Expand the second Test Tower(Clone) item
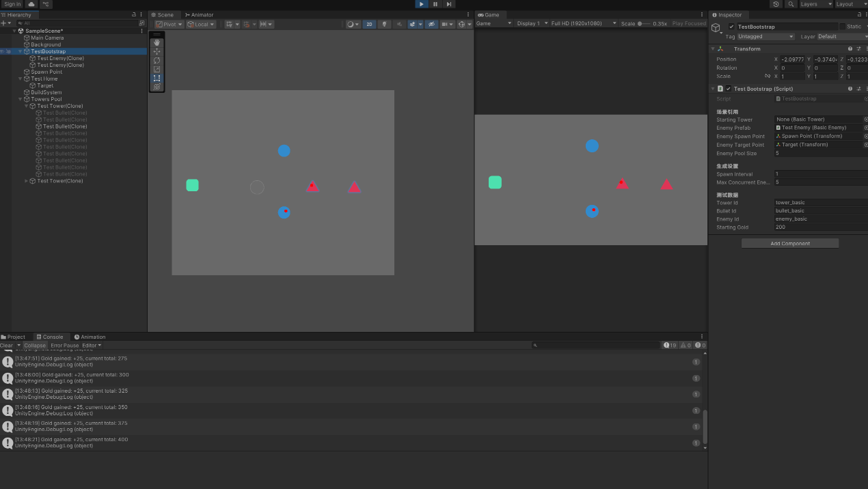This screenshot has height=489, width=868. pos(27,181)
